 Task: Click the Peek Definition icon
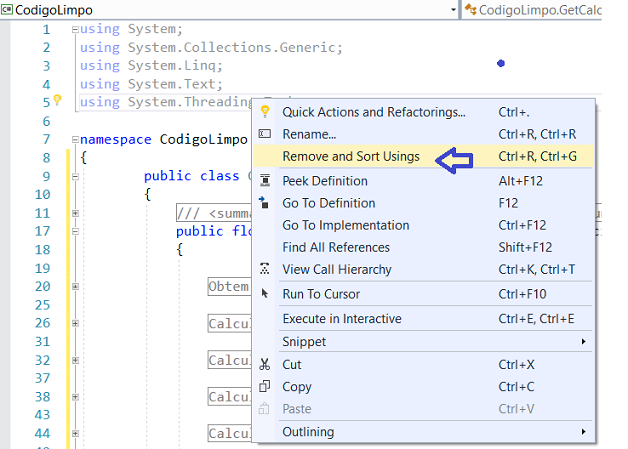265,181
